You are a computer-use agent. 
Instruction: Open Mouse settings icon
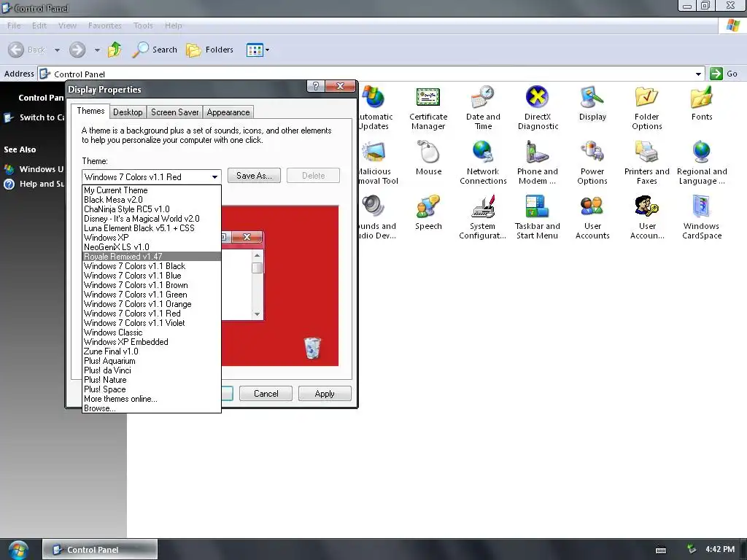428,158
